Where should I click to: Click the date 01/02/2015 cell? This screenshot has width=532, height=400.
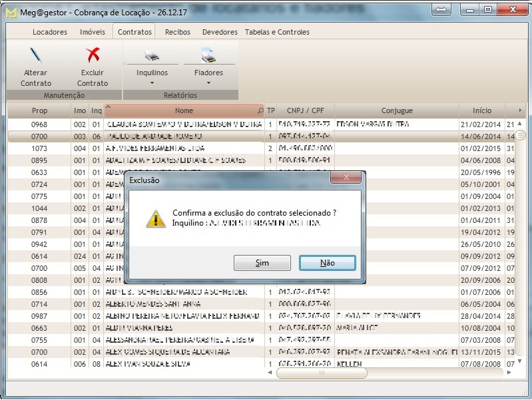(x=481, y=148)
